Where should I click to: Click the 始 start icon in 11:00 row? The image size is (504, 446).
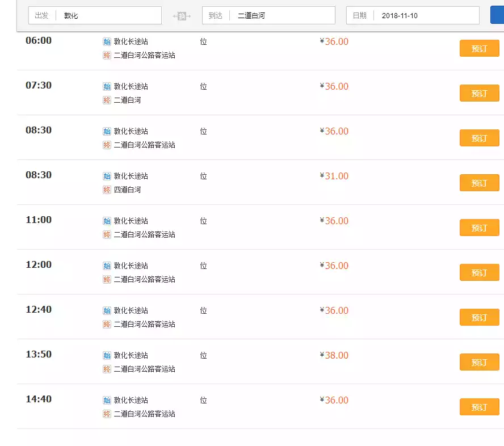pyautogui.click(x=107, y=221)
